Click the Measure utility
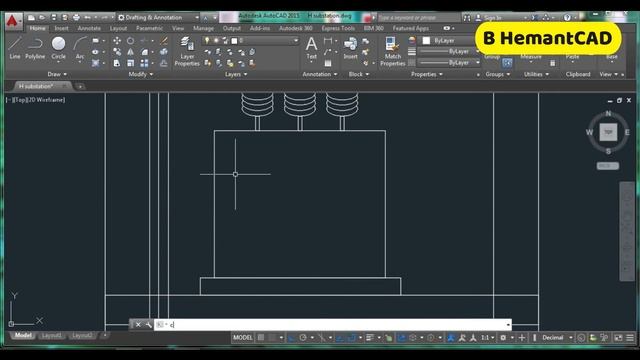 tap(531, 57)
